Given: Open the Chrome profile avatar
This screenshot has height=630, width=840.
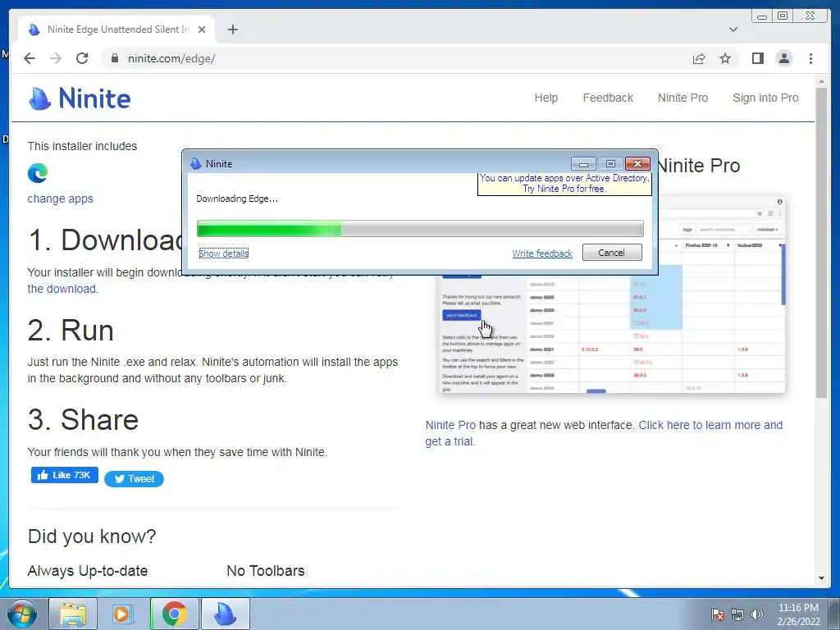Looking at the screenshot, I should tap(783, 58).
